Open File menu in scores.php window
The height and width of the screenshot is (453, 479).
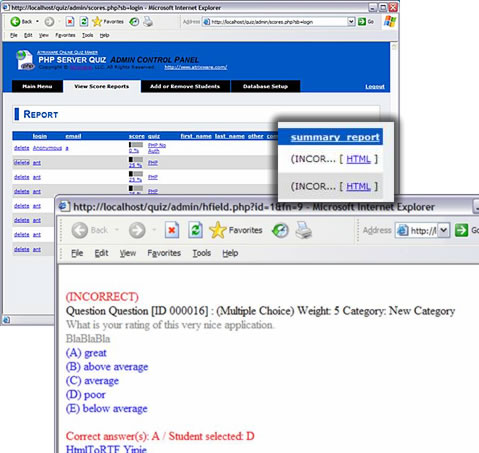(14, 35)
